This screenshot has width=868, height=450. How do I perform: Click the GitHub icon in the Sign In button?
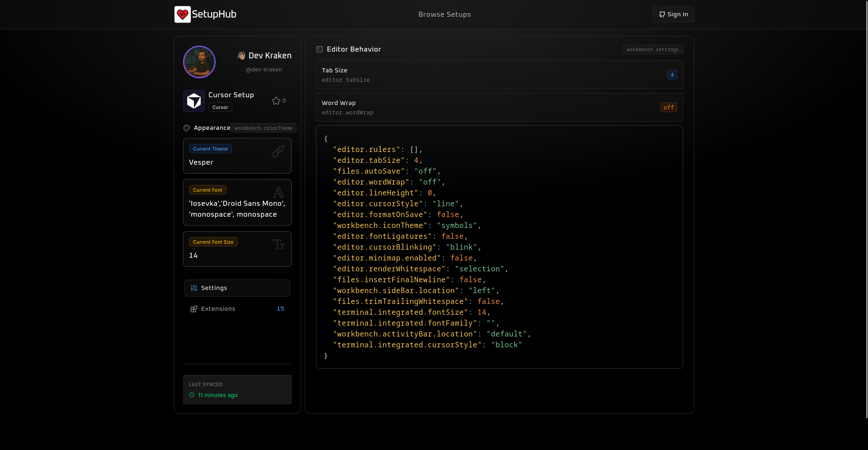pyautogui.click(x=662, y=14)
